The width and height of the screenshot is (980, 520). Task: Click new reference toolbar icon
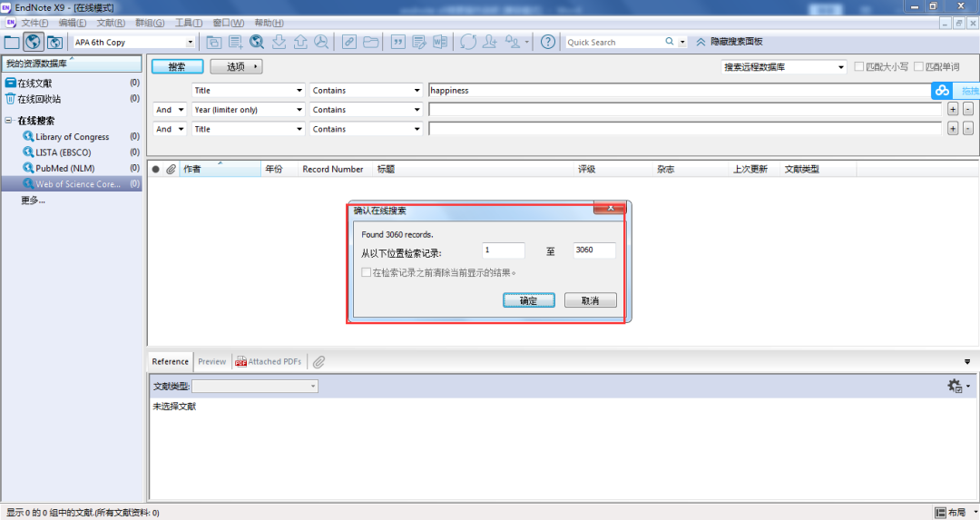(236, 42)
